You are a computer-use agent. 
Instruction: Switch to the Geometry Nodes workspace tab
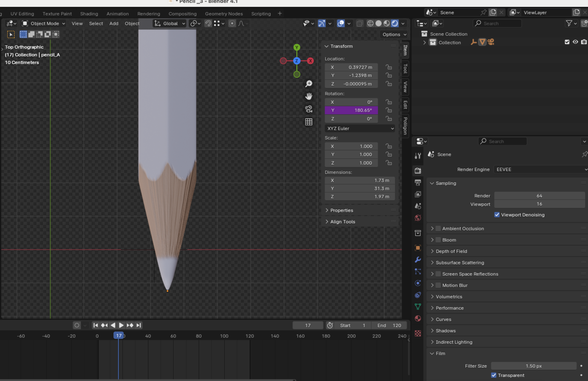click(224, 14)
